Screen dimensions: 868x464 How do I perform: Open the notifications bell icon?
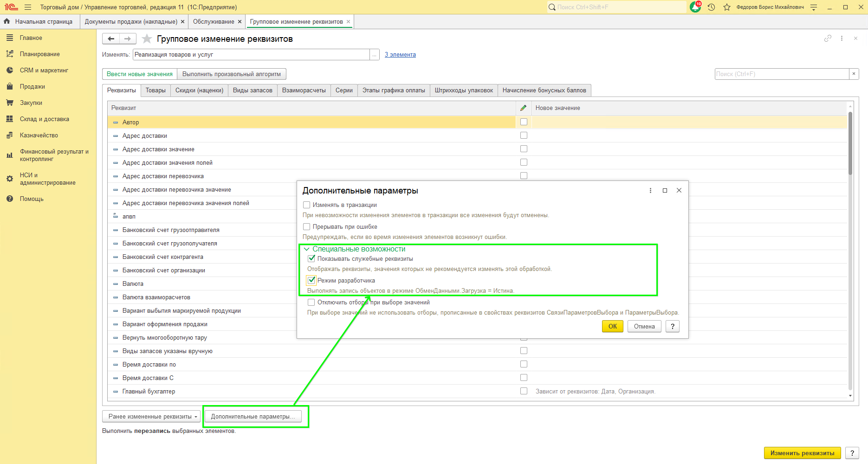pos(695,7)
